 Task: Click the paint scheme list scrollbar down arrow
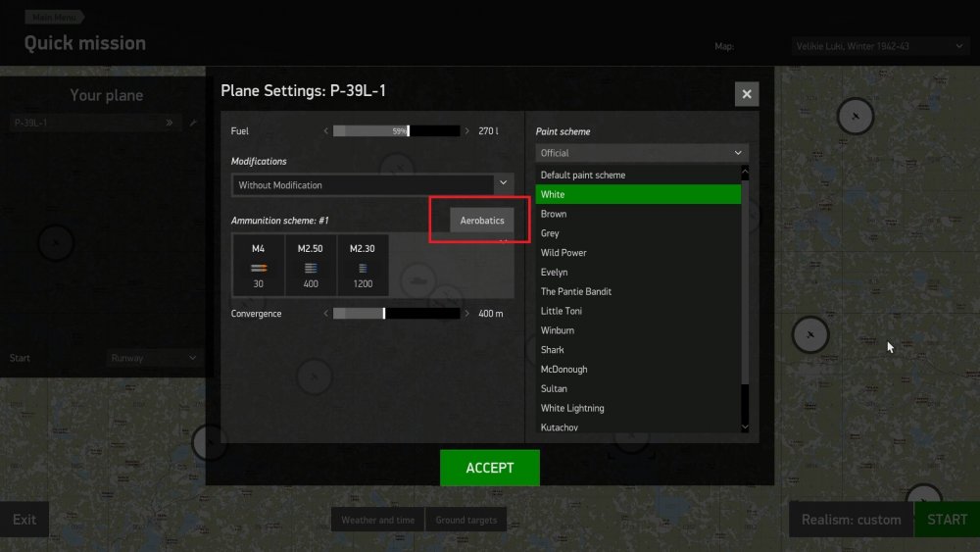click(745, 427)
